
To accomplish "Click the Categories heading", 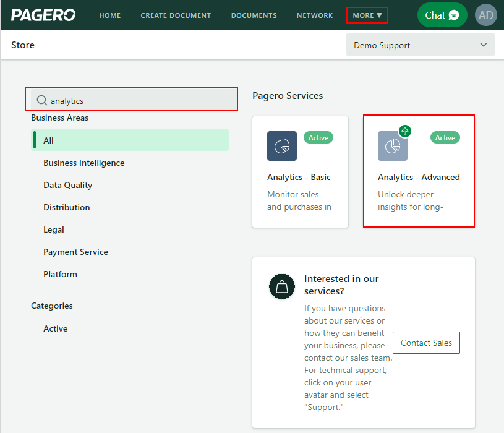I will coord(52,306).
